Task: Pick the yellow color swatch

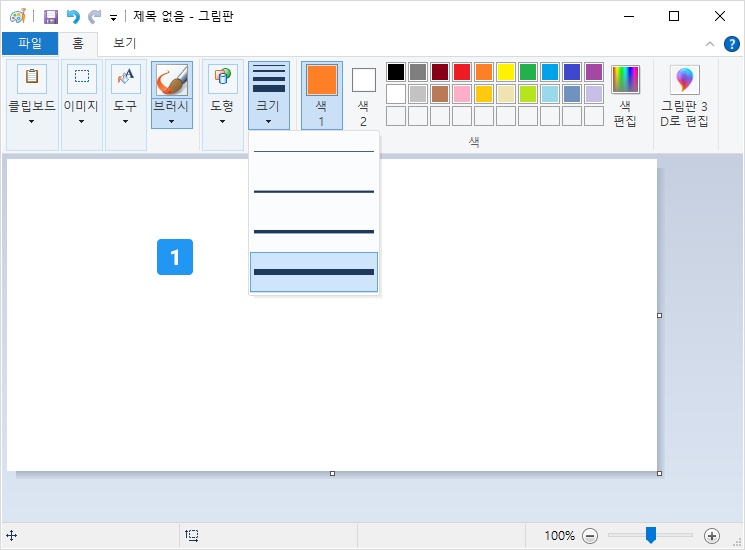Action: (506, 72)
